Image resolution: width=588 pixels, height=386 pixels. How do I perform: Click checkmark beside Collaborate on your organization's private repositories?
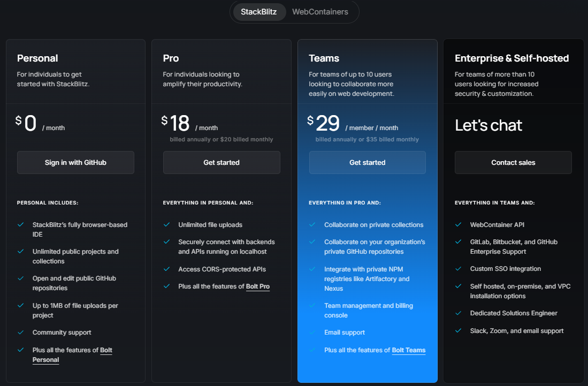coord(312,242)
